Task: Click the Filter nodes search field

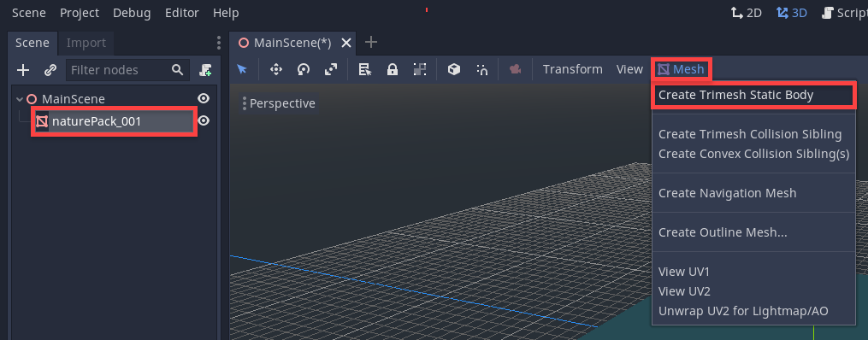Action: click(x=128, y=70)
